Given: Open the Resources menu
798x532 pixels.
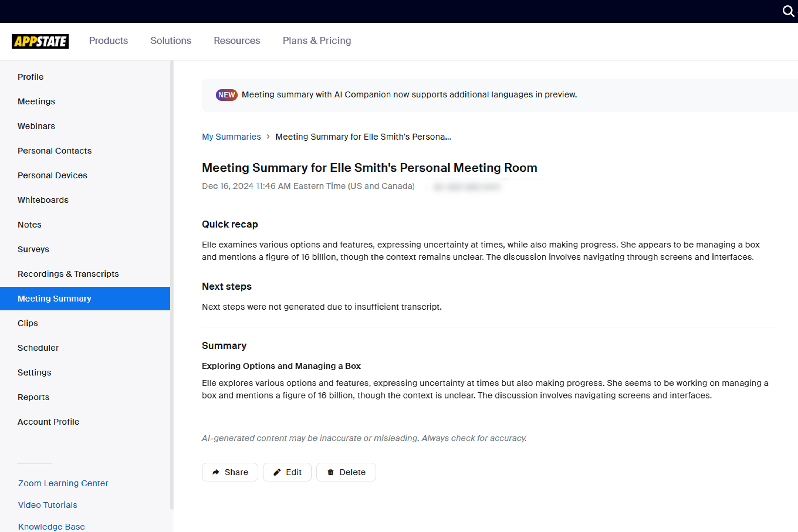Looking at the screenshot, I should tap(237, 41).
